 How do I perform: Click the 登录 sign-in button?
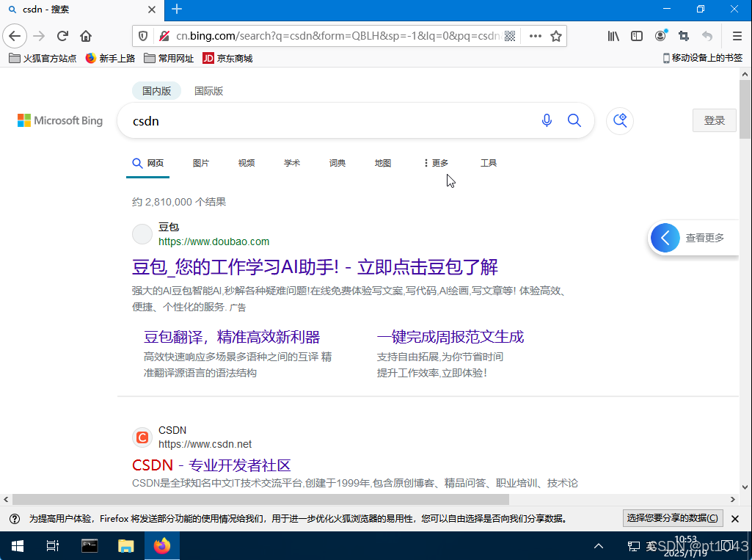pyautogui.click(x=714, y=120)
